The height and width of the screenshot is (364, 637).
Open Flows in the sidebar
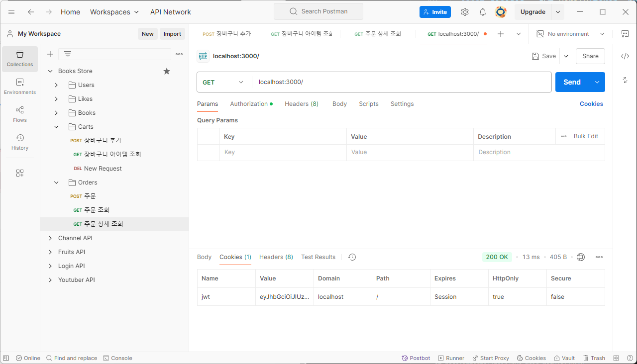[20, 114]
